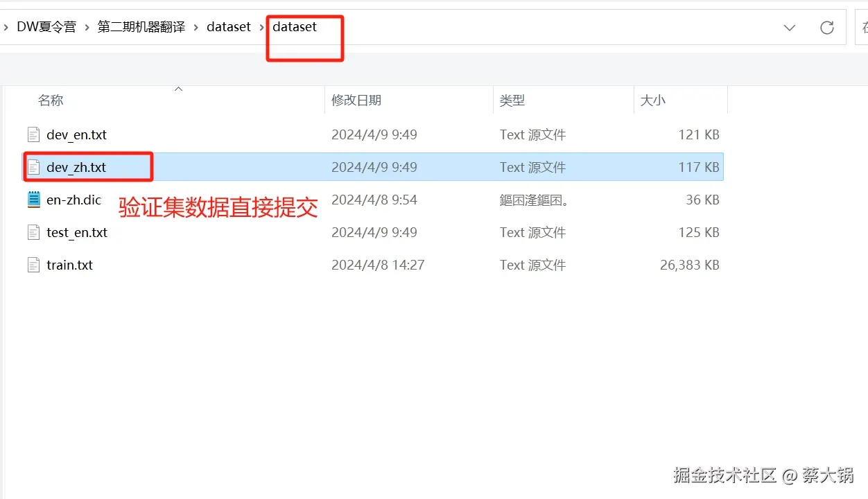Viewport: 868px width, 499px height.
Task: Open the address bar dropdown arrow
Action: [789, 28]
